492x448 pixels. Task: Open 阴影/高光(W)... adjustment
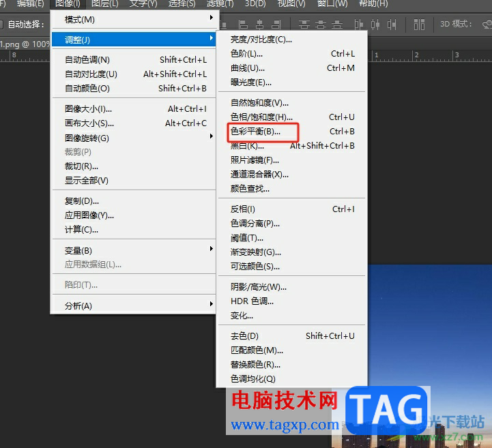coord(292,287)
